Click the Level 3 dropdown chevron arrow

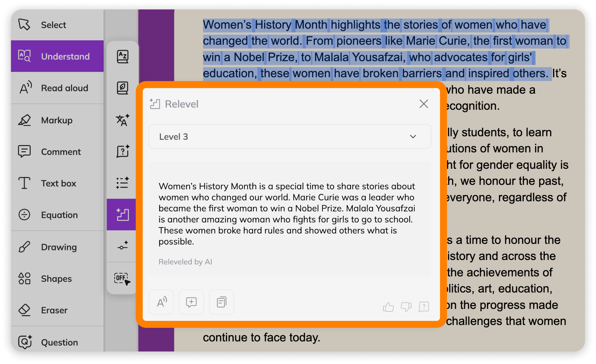pyautogui.click(x=413, y=137)
